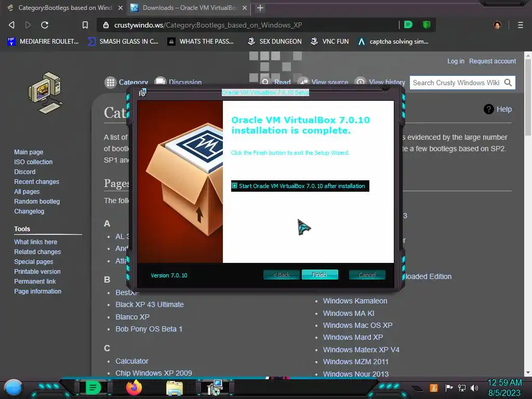Image resolution: width=532 pixels, height=399 pixels.
Task: Open Windows Mac OS XP link
Action: click(x=357, y=325)
